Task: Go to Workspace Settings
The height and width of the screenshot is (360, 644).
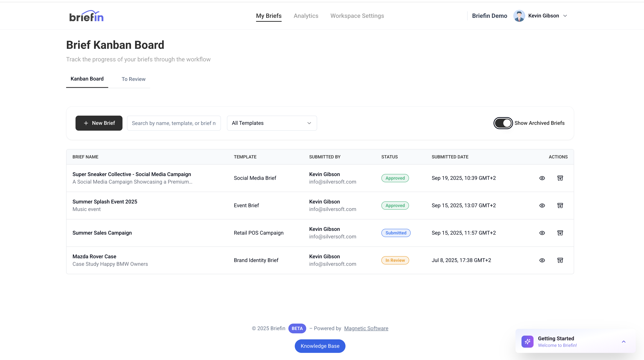Action: point(357,16)
